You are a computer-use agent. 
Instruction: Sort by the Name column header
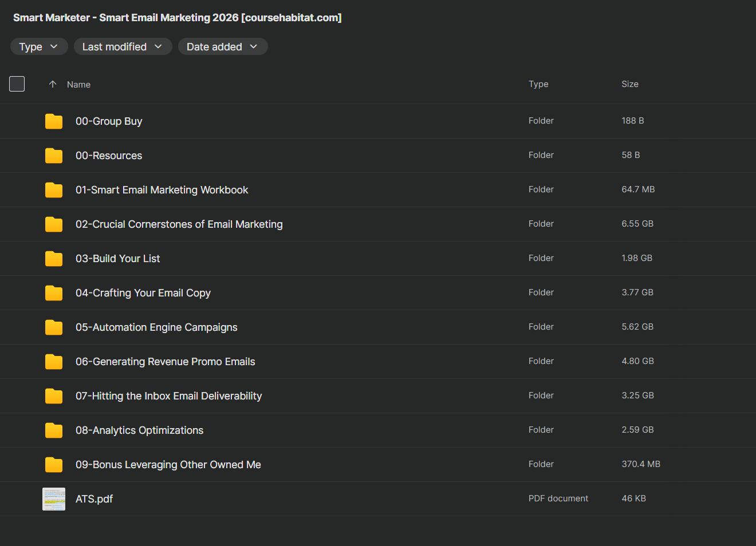pos(78,85)
